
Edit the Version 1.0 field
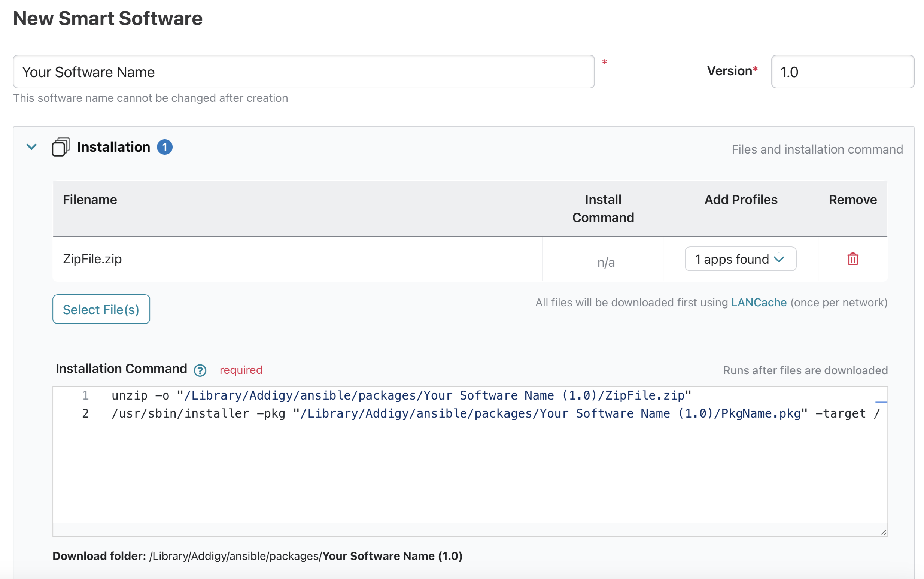tap(842, 72)
